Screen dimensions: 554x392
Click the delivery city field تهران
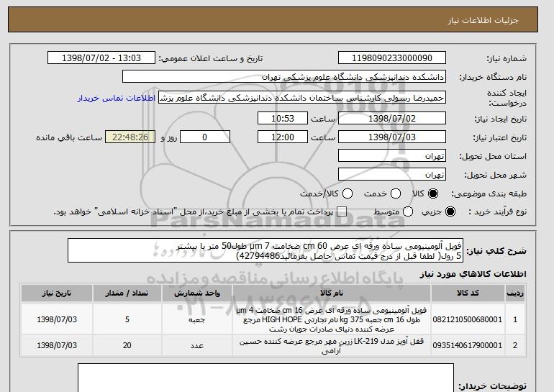click(x=392, y=175)
